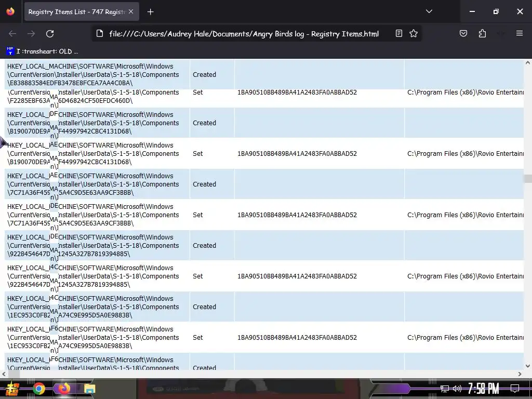Click the 922B454647D key cell in the Set row
The width and height of the screenshot is (532, 399).
tap(97, 276)
